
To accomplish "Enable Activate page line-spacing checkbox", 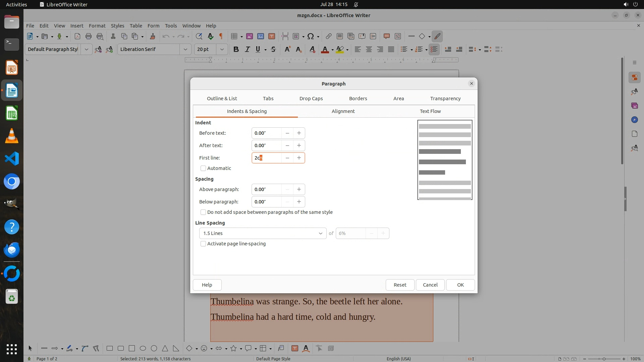I will point(203,244).
